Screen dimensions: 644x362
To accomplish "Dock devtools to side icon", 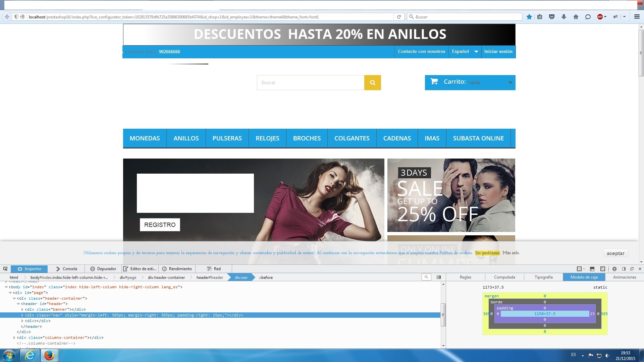I will (624, 269).
